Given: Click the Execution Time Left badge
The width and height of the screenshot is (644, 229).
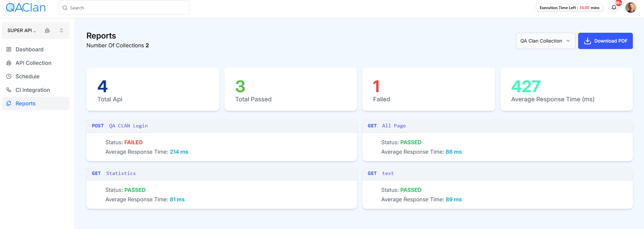Looking at the screenshot, I should tap(569, 8).
